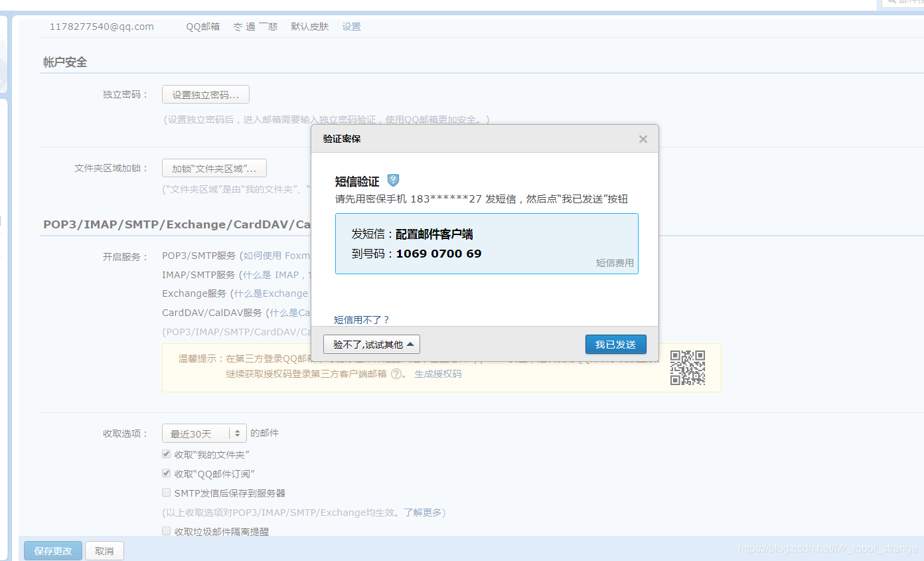Click the 我已发送 button
This screenshot has height=561, width=924.
click(x=615, y=345)
